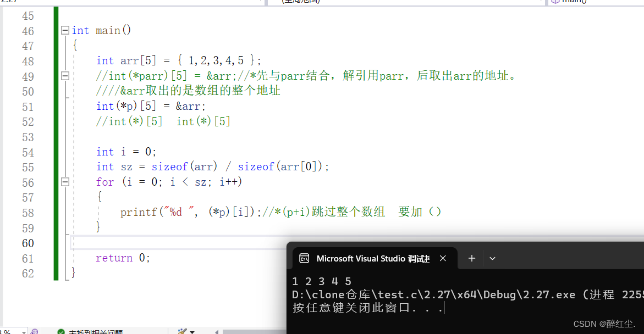The image size is (644, 334).
Task: Click the comment //*(p+i) on line 58
Action: [x=286, y=211]
